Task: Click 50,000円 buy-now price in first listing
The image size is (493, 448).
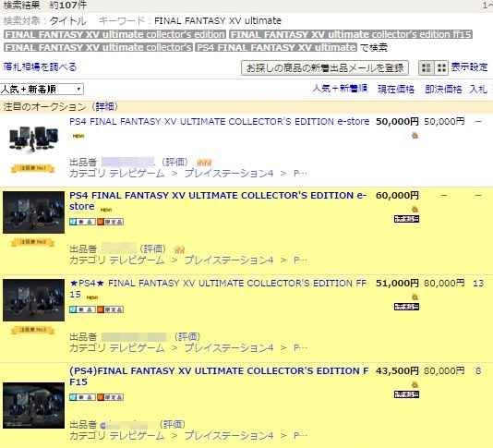Action: pyautogui.click(x=444, y=121)
